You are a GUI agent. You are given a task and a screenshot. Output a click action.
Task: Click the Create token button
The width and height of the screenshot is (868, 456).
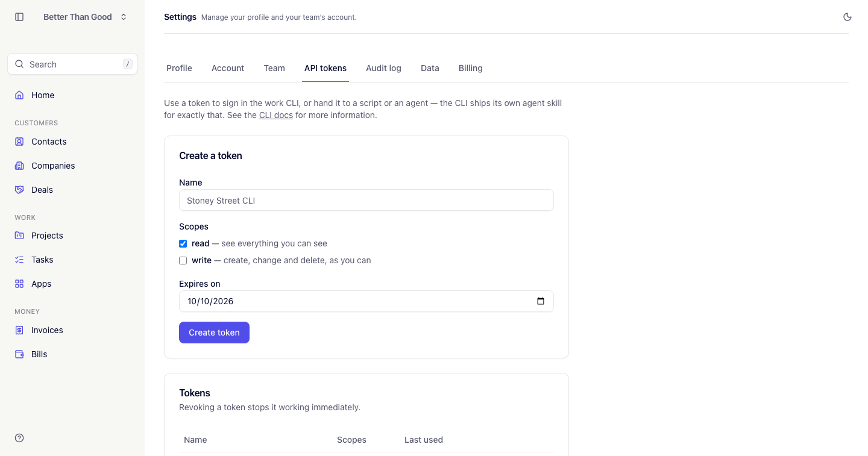(214, 333)
